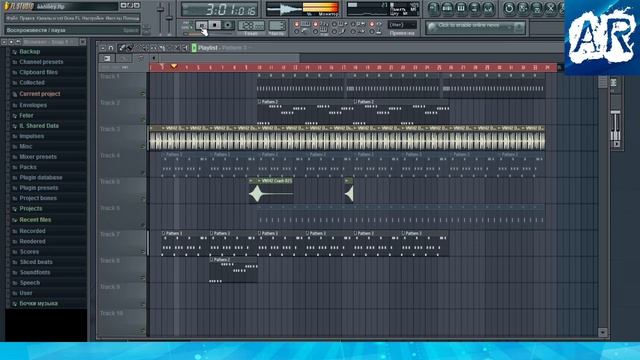Click the circular-arrow undo history icon
Viewport: 640px width, 360px height.
(x=509, y=8)
